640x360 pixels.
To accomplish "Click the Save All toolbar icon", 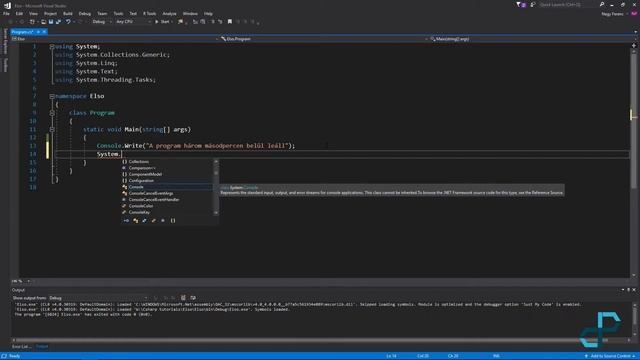I will (x=58, y=22).
